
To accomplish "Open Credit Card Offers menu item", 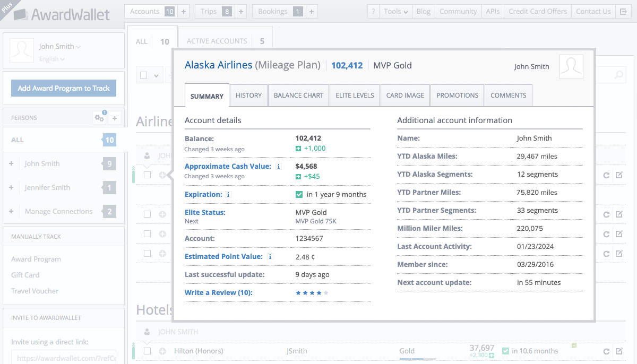I will pos(538,11).
